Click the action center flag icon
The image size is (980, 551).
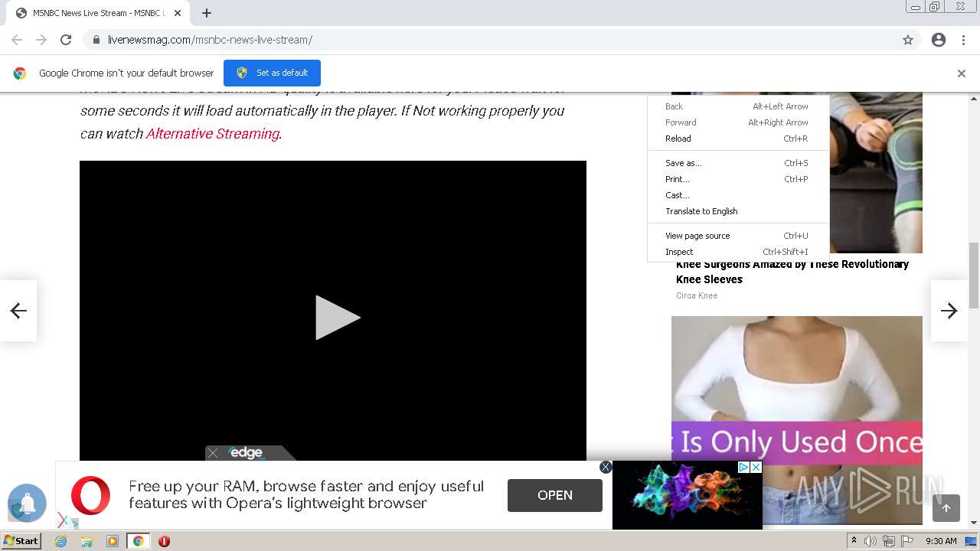[x=907, y=541]
